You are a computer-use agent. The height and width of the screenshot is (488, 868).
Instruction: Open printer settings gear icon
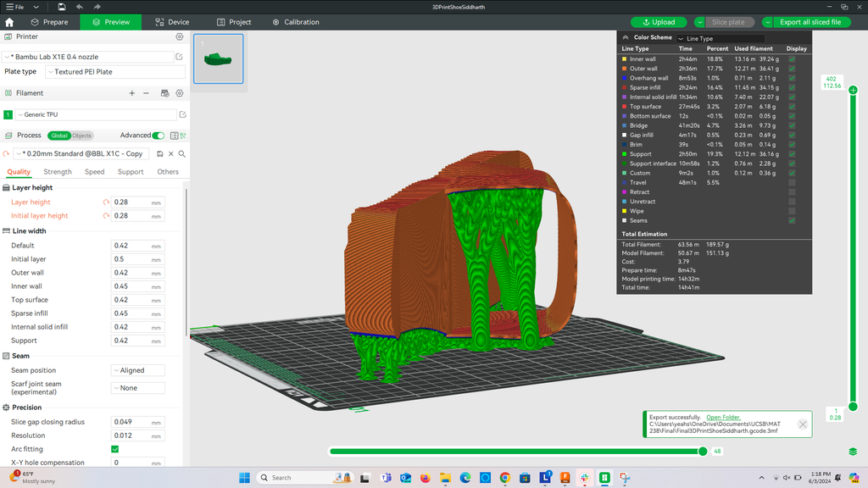point(179,37)
